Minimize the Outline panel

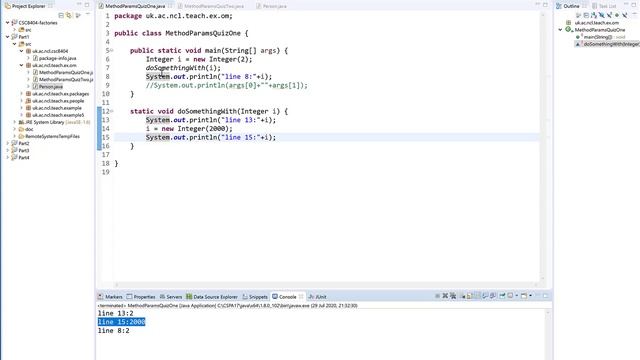pyautogui.click(x=627, y=4)
